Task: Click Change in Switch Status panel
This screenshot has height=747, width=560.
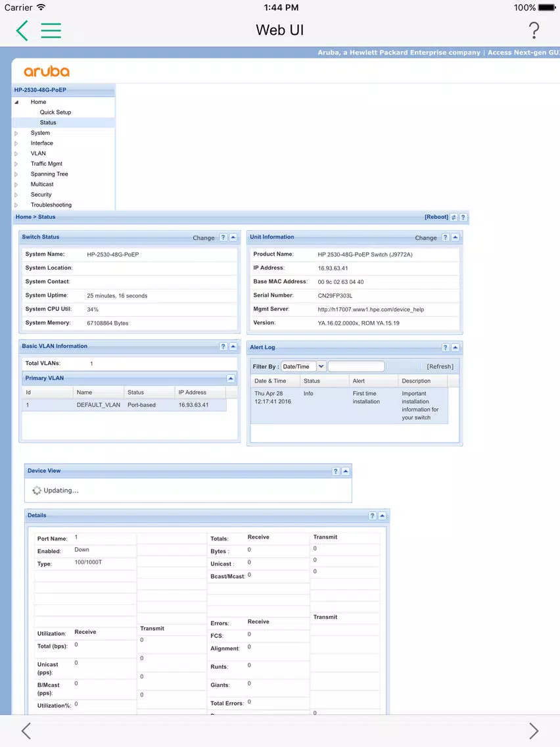Action: 204,238
